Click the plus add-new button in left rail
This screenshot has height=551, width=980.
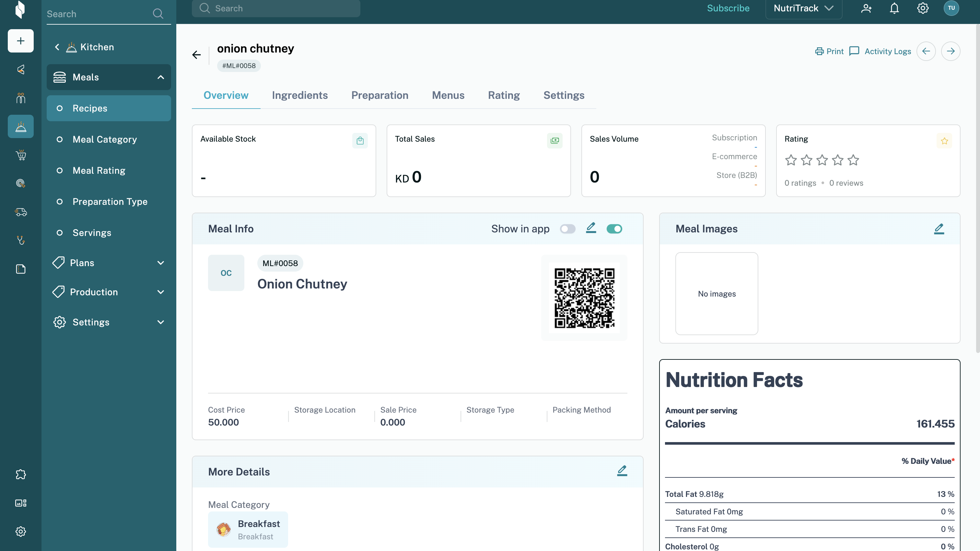[20, 41]
